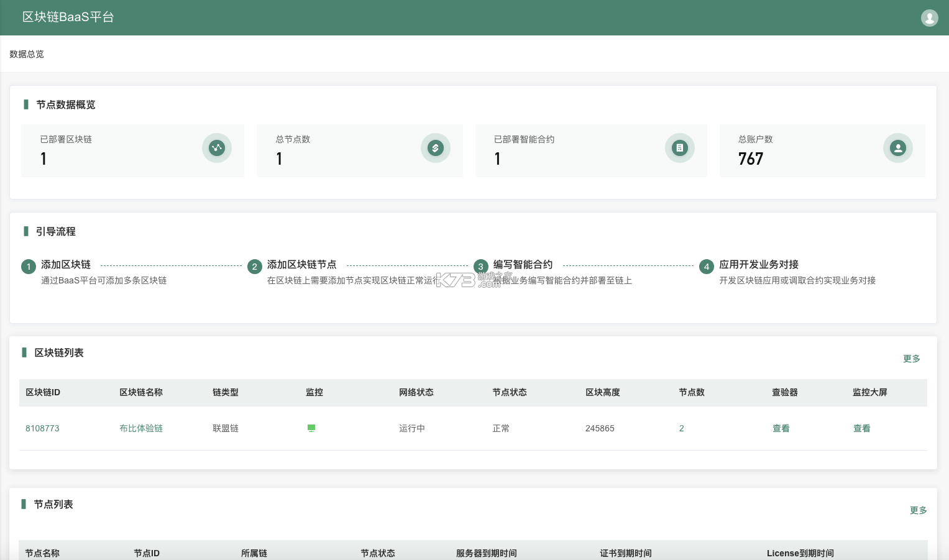Click the 已部署区块链 card label
This screenshot has width=949, height=560.
point(66,139)
